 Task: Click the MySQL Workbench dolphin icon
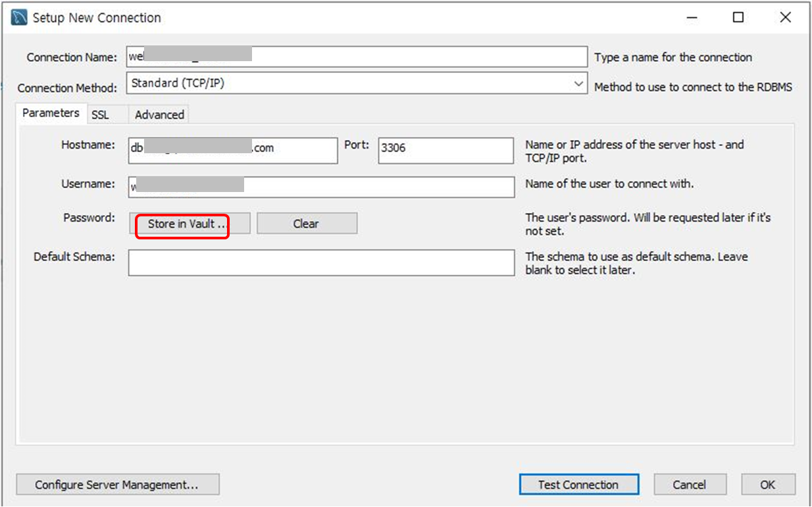click(19, 17)
